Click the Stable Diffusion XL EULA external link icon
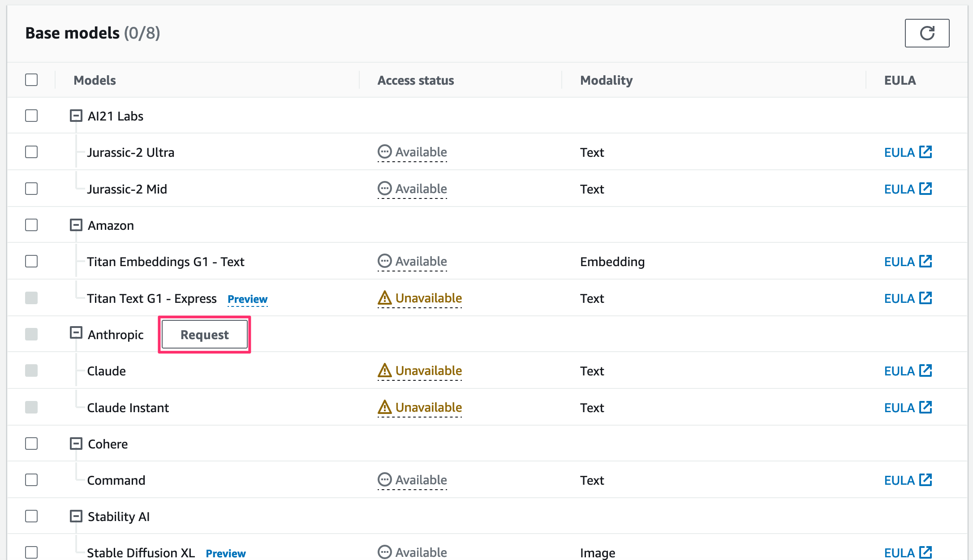The image size is (973, 560). click(x=925, y=552)
